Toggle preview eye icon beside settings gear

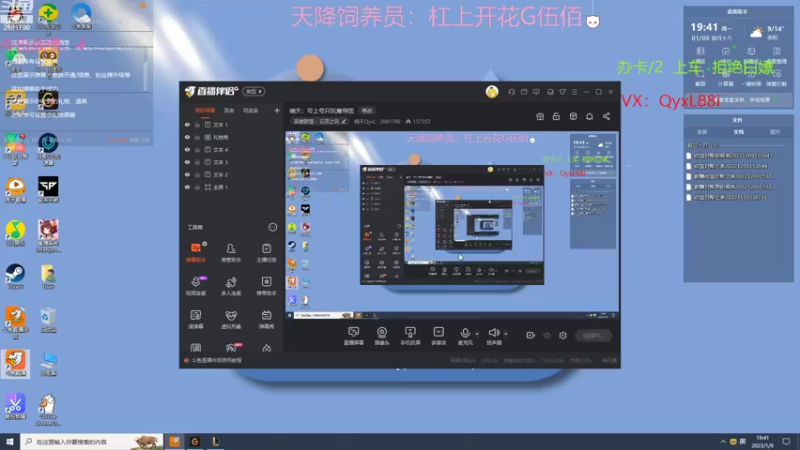(x=547, y=335)
